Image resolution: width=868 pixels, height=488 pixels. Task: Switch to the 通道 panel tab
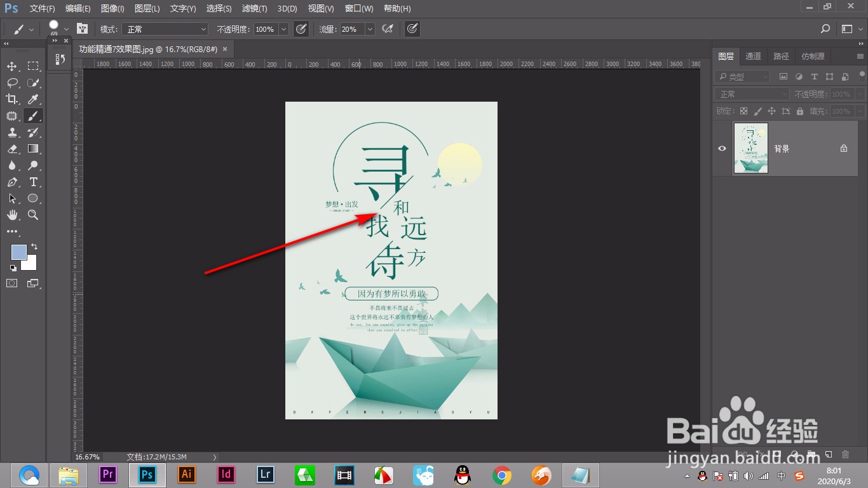click(x=753, y=56)
